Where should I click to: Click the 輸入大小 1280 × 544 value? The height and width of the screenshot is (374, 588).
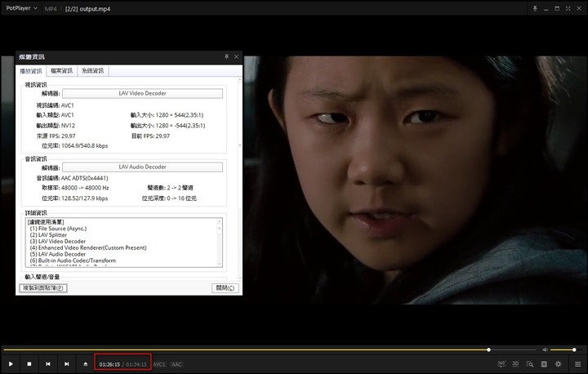[179, 115]
